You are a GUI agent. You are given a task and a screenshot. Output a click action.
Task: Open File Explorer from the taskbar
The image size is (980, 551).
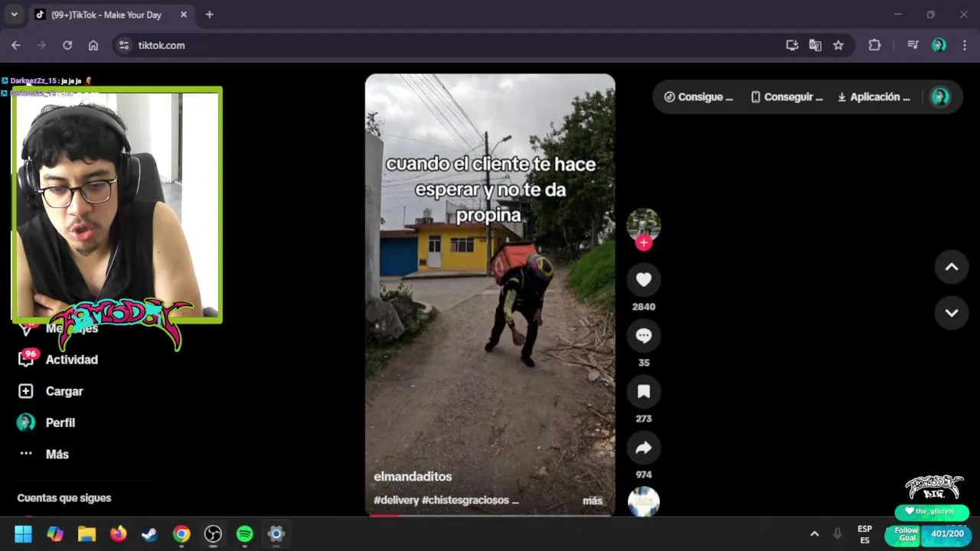[87, 533]
